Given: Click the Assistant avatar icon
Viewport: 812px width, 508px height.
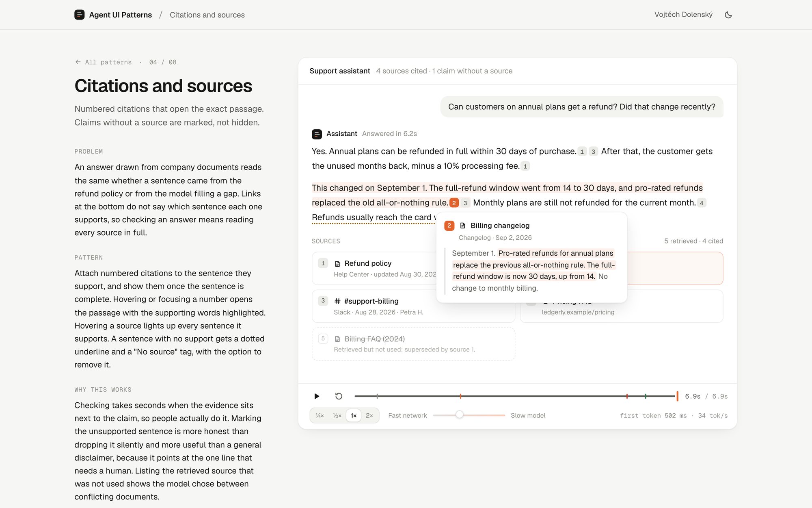Looking at the screenshot, I should click(317, 134).
